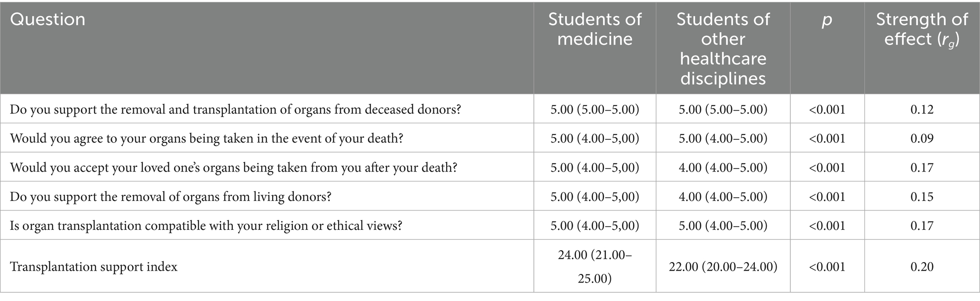Select the 0.12 effect strength value
This screenshot has height=301, width=980.
pos(922,109)
